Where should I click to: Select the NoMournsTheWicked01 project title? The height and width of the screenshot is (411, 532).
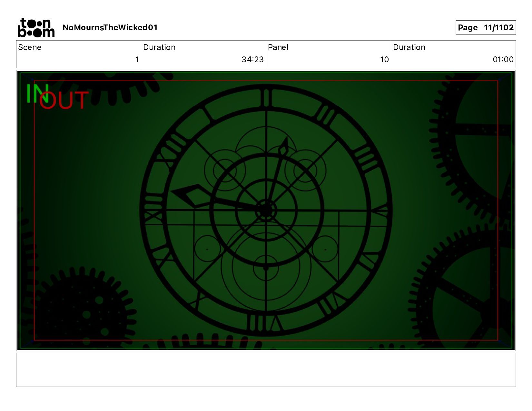110,27
